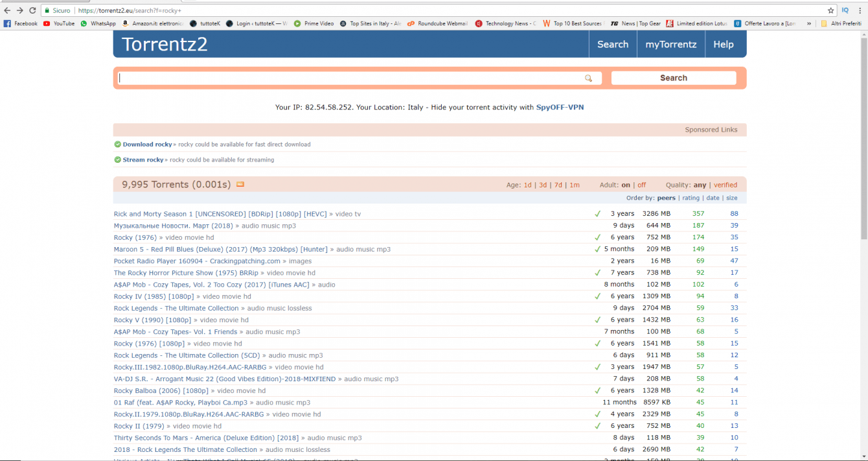Screen dimensions: 868x461
Task: Order results by rating
Action: (691, 198)
